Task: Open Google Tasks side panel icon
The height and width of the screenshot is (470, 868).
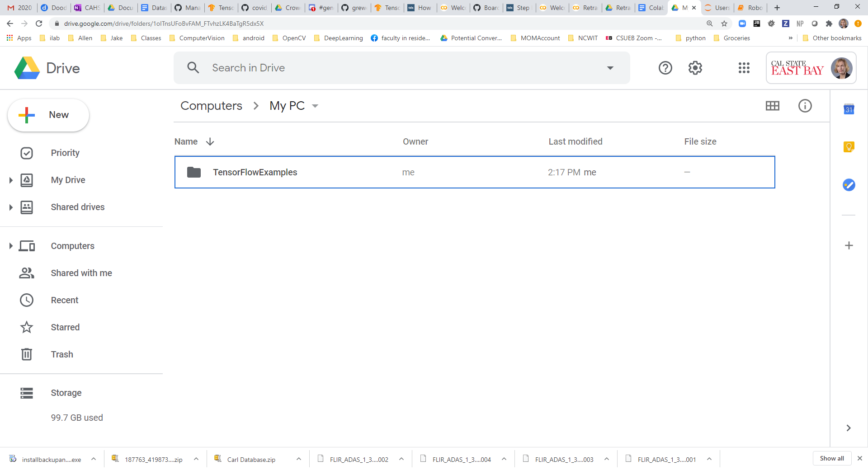Action: 849,185
